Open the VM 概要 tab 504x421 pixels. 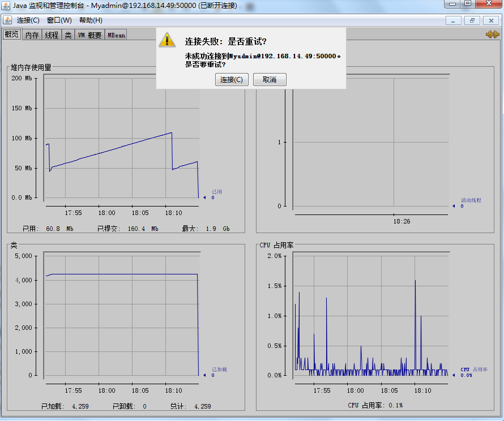[x=89, y=35]
